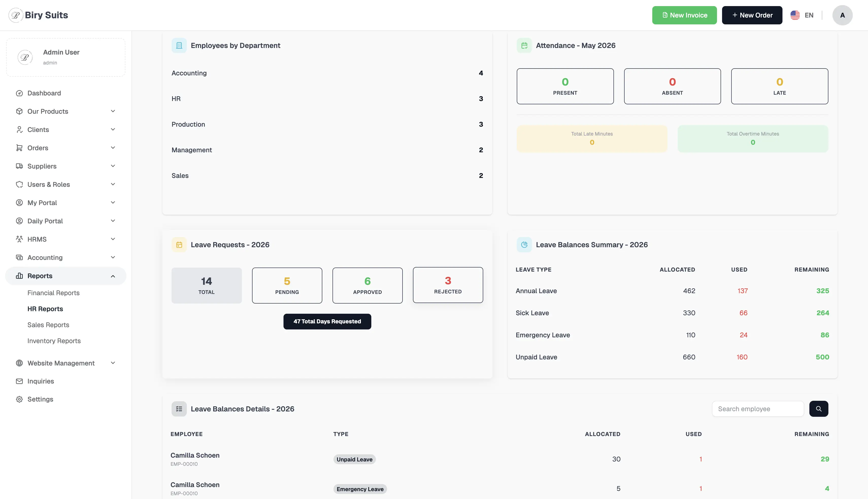The image size is (868, 499).
Task: Expand the Accounting sidebar chevron
Action: coord(113,257)
